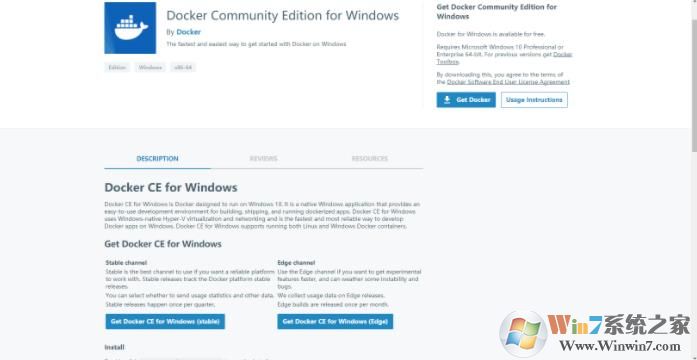Click the Edge channel label
Viewport: 697px width, 360px height.
296,263
